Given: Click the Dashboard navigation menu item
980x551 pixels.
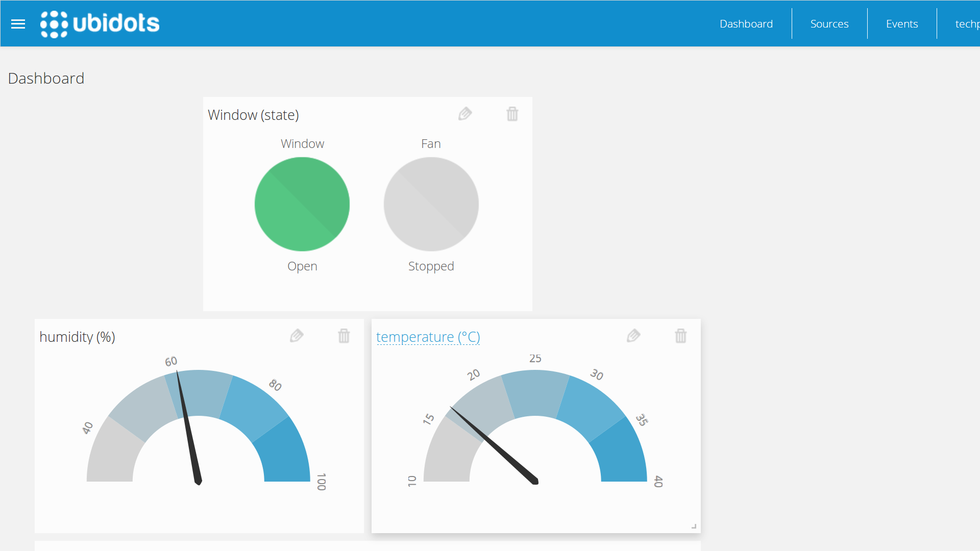Looking at the screenshot, I should [x=746, y=23].
